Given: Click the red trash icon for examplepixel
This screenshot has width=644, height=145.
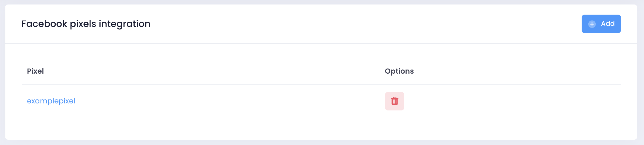Looking at the screenshot, I should (x=394, y=101).
